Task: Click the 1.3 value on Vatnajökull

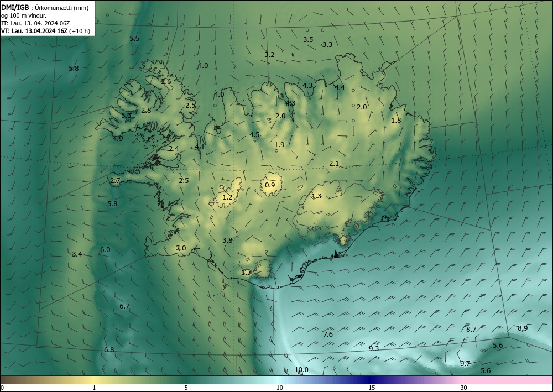Action: click(317, 196)
